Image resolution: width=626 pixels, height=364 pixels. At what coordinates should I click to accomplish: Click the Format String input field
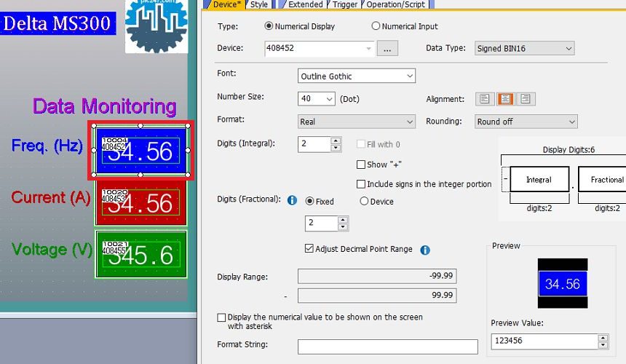point(388,347)
